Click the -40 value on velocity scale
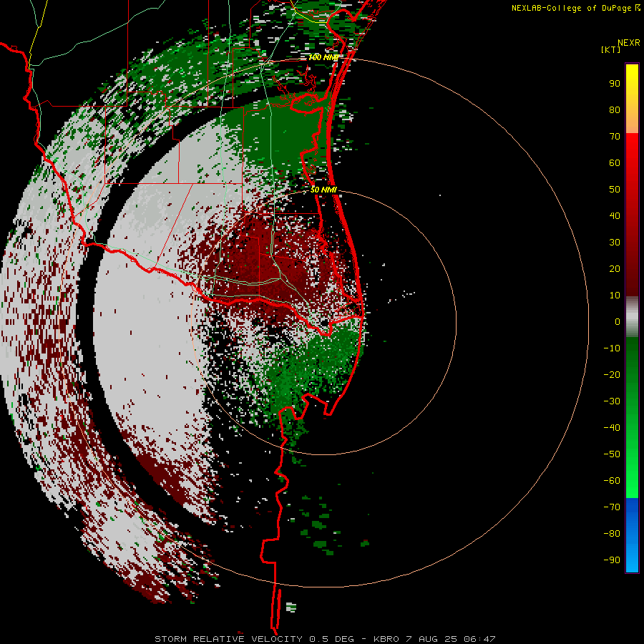This screenshot has width=644, height=644. 612,428
